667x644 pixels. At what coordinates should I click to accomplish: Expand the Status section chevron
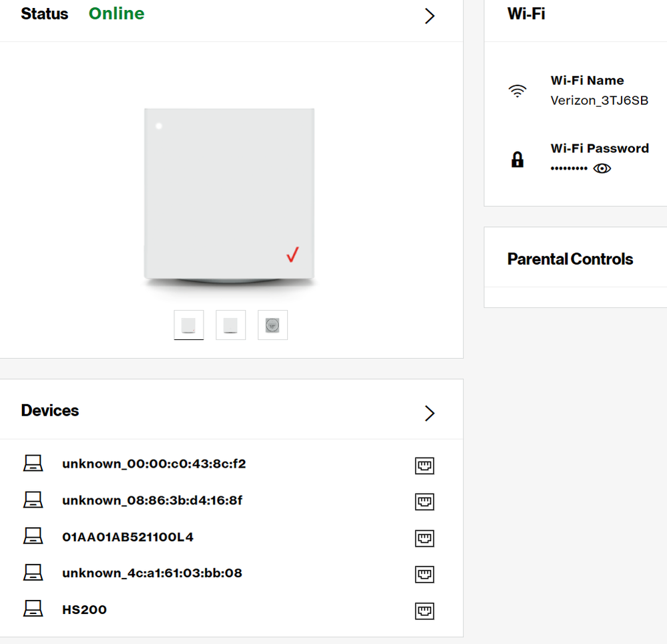[x=429, y=16]
